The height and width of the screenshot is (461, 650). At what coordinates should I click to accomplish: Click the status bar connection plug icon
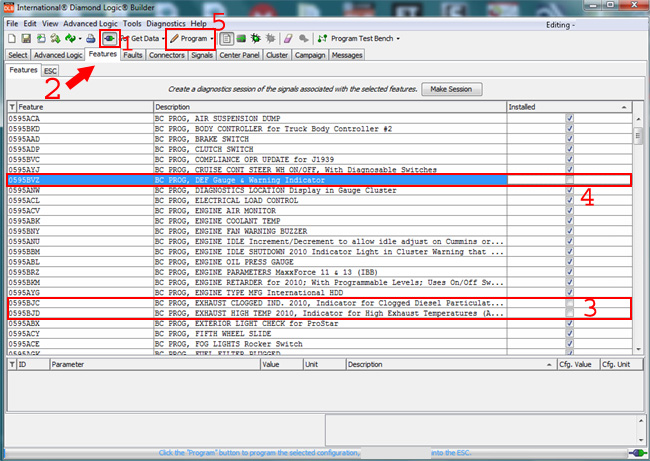coord(637,452)
